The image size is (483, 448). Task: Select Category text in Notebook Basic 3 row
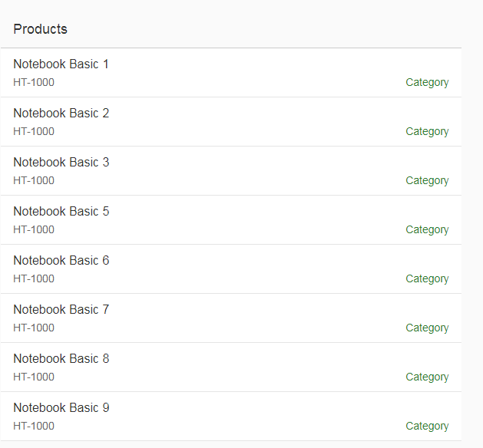tap(427, 181)
